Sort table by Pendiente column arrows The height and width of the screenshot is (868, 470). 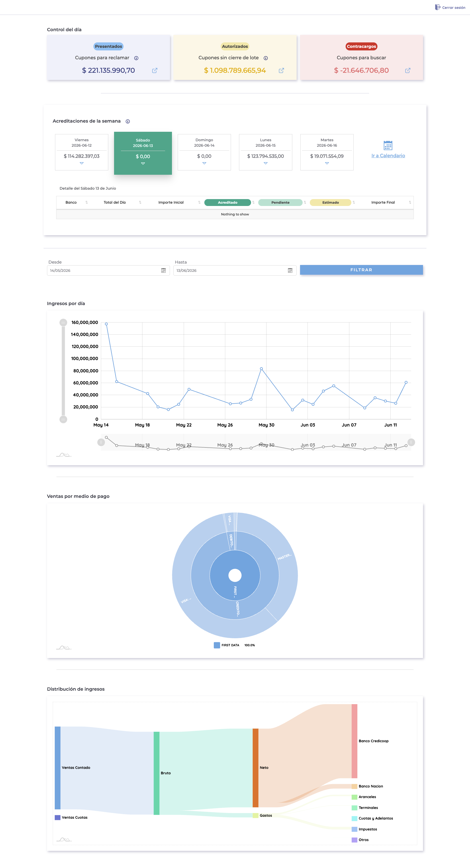tap(305, 203)
